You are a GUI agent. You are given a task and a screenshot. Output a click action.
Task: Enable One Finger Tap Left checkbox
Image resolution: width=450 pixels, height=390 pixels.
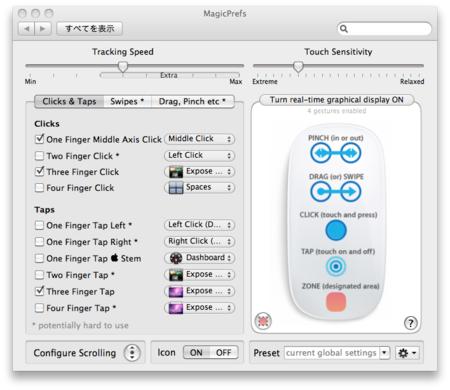tap(39, 225)
